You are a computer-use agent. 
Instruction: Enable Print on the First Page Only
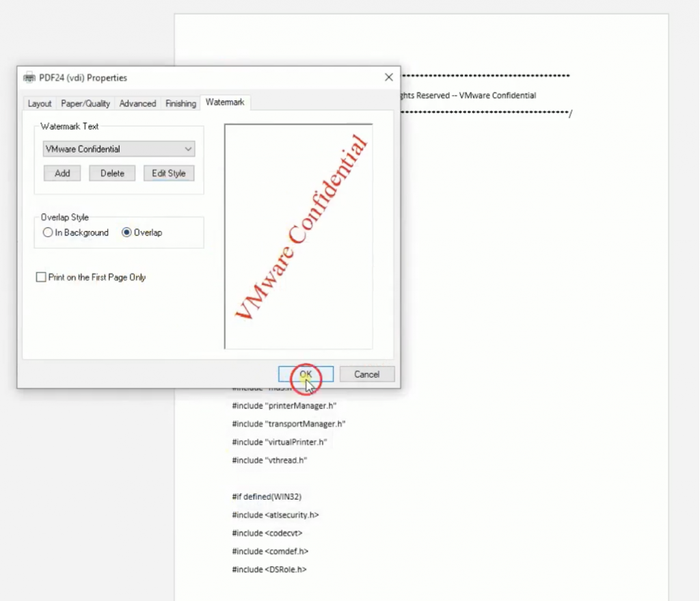[91, 278]
